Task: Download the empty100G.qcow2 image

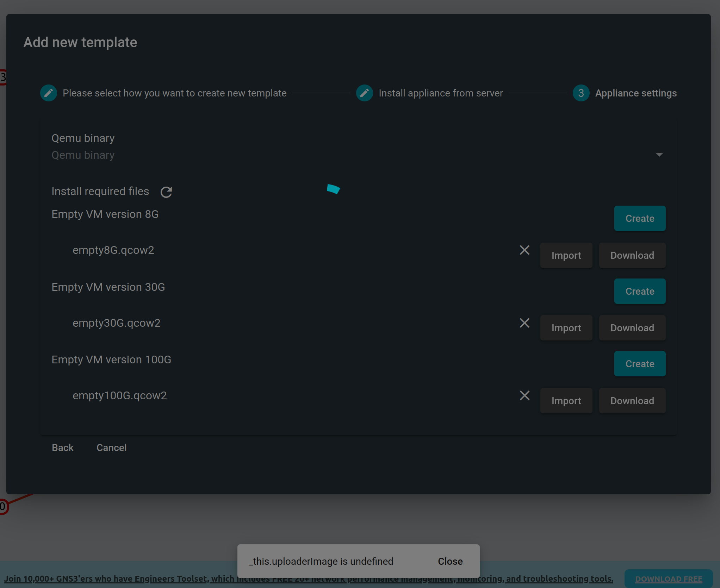Action: (632, 400)
